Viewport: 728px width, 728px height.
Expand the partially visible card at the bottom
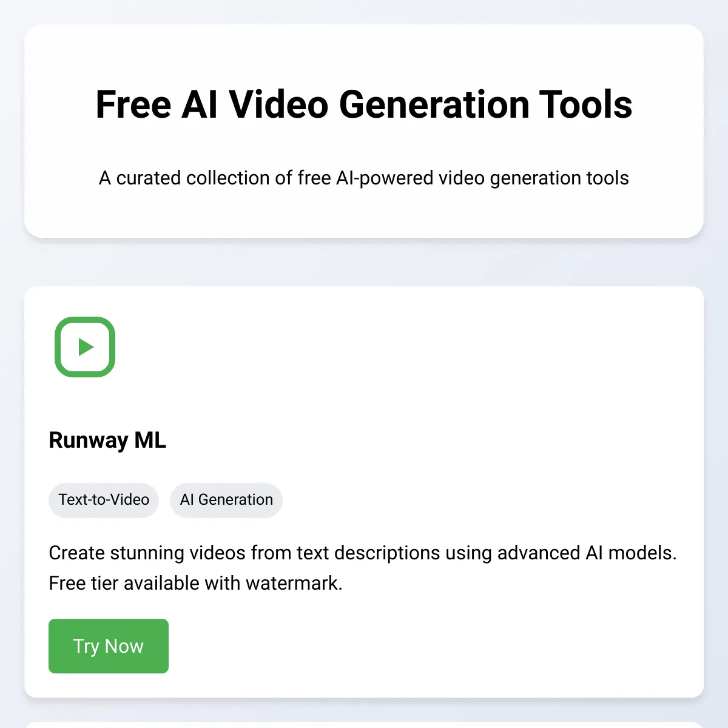click(364, 724)
